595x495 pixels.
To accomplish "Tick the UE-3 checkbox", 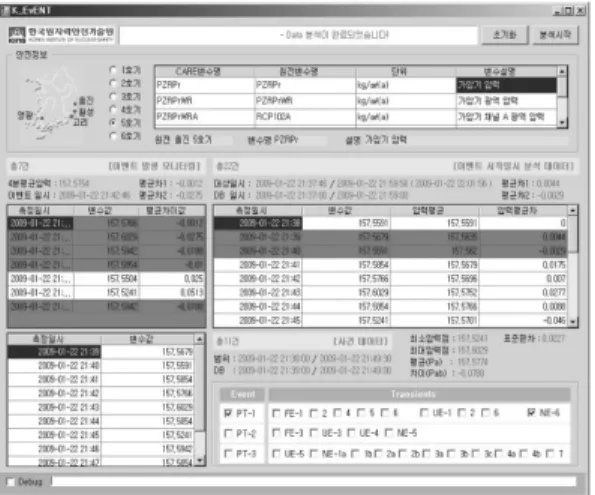I will click(x=313, y=433).
